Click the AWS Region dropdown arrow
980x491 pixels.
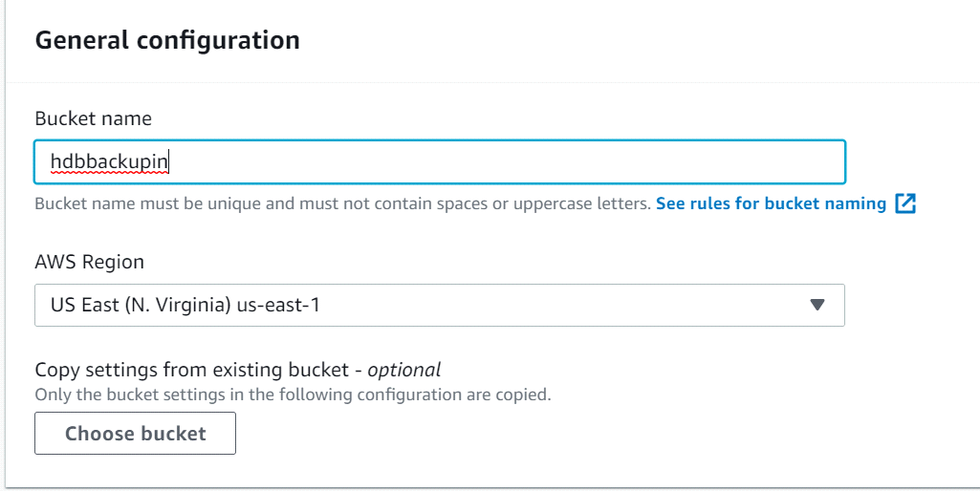click(x=817, y=306)
